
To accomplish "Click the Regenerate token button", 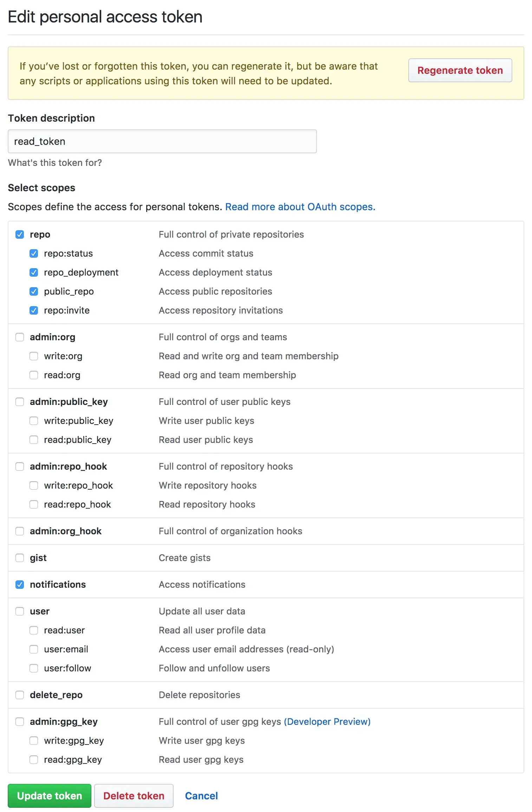I will [x=460, y=70].
